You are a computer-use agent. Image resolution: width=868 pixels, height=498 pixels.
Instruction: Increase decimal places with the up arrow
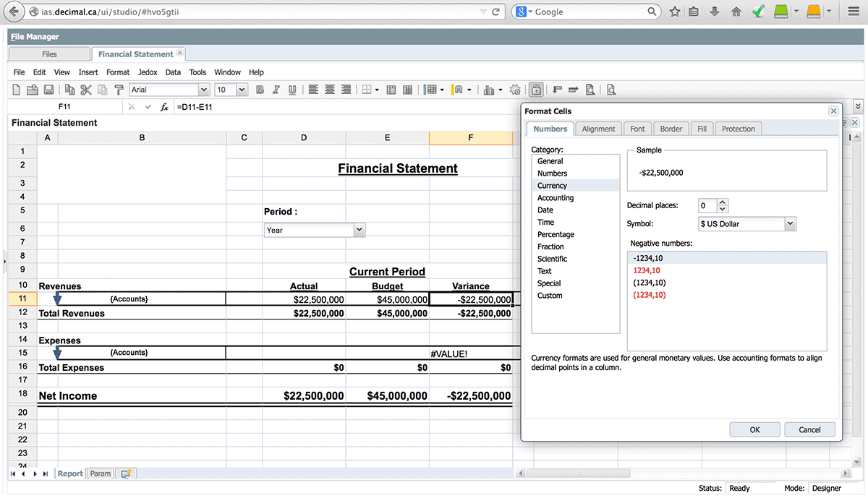point(723,202)
